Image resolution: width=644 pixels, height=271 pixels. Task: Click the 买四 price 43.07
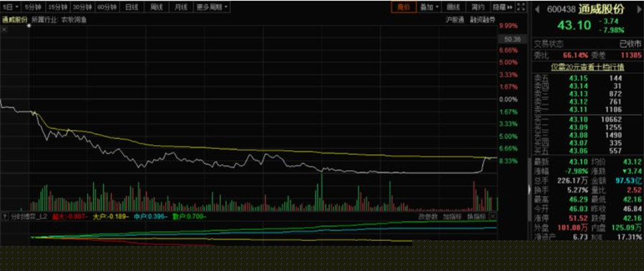point(578,143)
